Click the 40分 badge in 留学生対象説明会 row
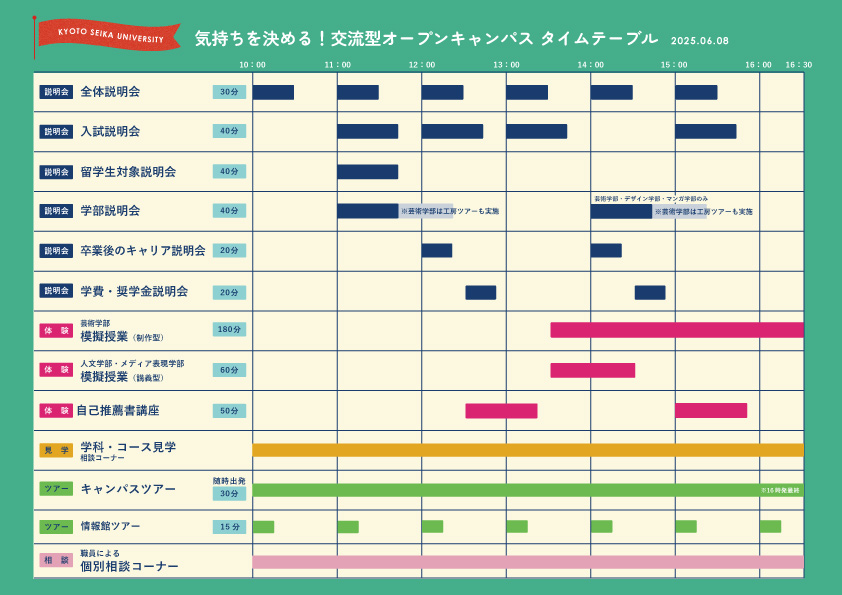Viewport: 842px width, 595px height. point(229,171)
